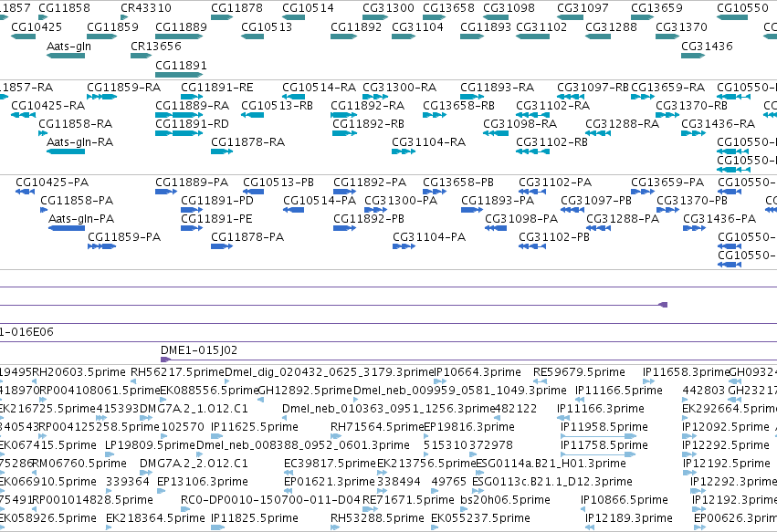Screen dimensions: 777x532
Task: Select the CG31288-PA protein label
Action: tap(623, 219)
